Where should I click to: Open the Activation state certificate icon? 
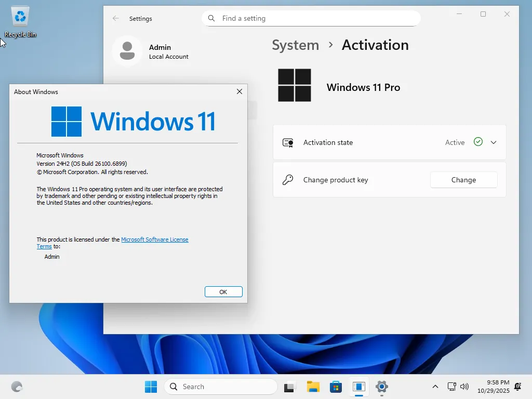pos(288,142)
